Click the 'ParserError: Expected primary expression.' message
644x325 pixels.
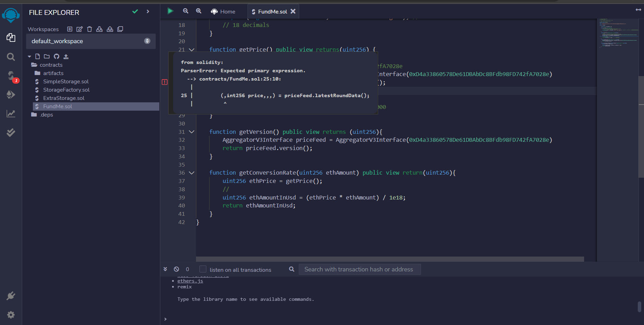coord(243,71)
